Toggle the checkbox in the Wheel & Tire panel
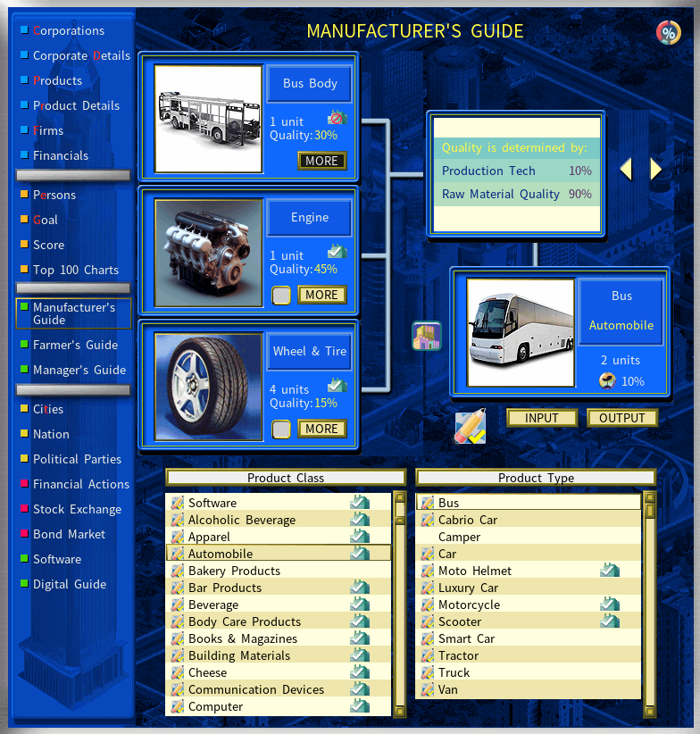This screenshot has height=734, width=700. point(281,430)
